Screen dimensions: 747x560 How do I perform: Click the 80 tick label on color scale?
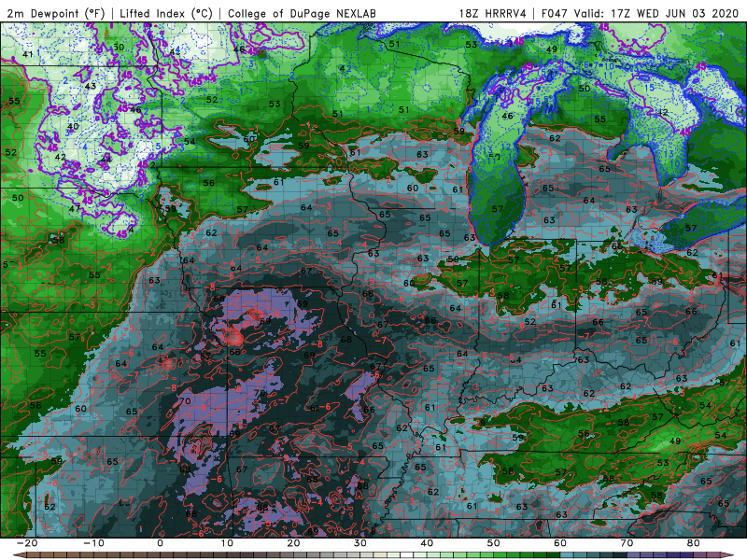pos(694,543)
